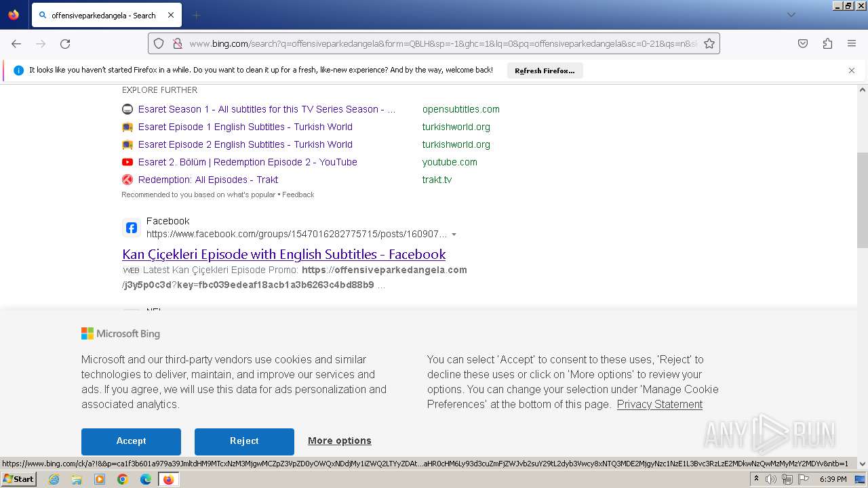Click the opensubtitles.com domain text

pyautogui.click(x=461, y=109)
